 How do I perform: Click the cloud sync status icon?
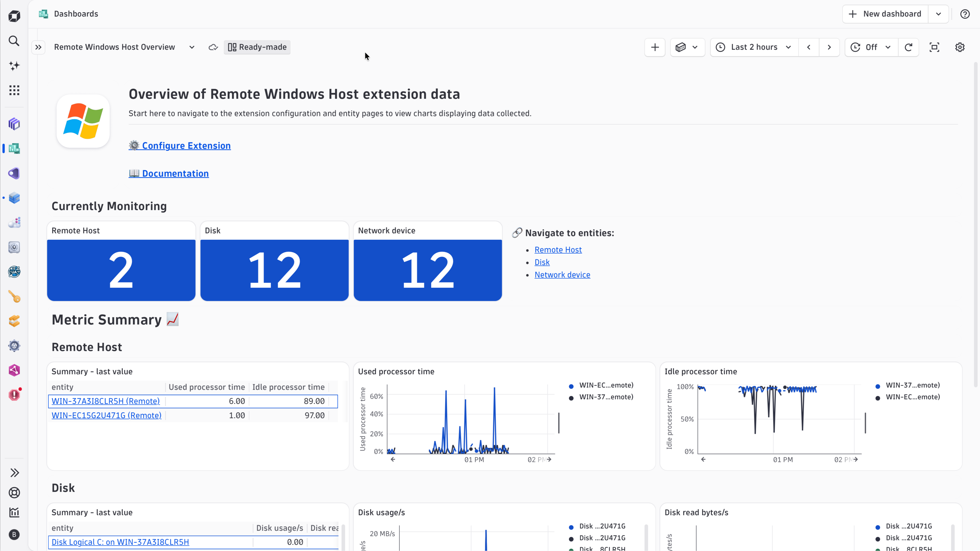213,47
